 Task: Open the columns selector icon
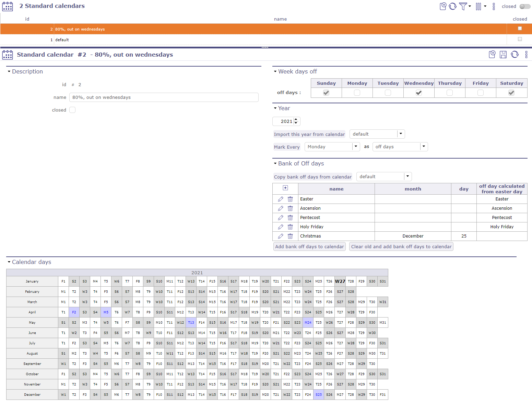point(478,6)
